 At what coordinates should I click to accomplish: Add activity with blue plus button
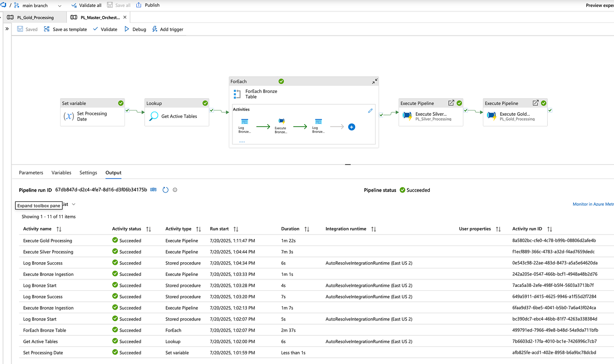(x=351, y=127)
